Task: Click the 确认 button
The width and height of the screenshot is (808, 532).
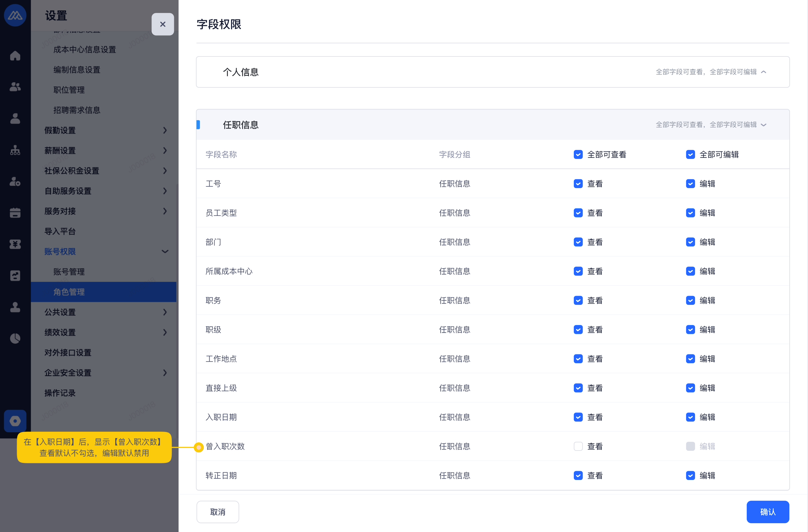Action: (767, 511)
